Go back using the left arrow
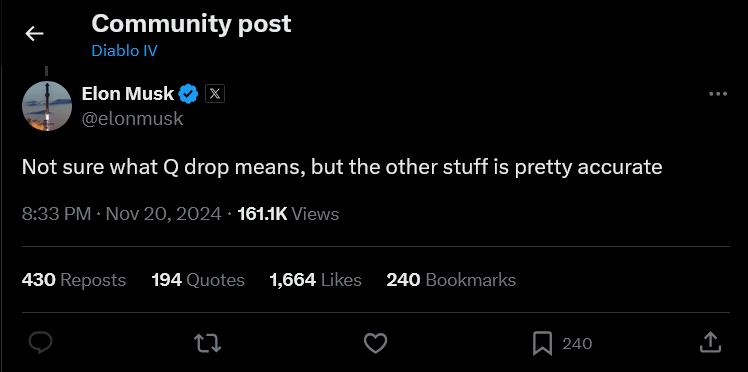 click(34, 33)
